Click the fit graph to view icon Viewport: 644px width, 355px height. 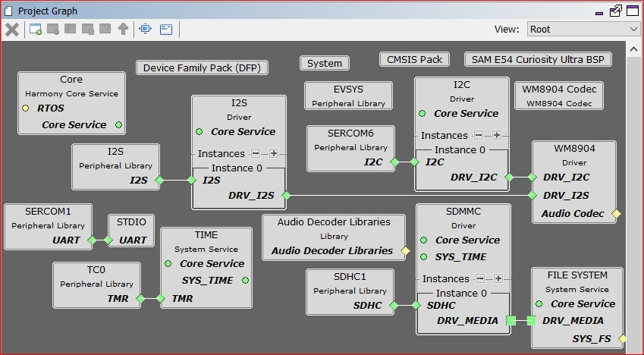coord(146,29)
